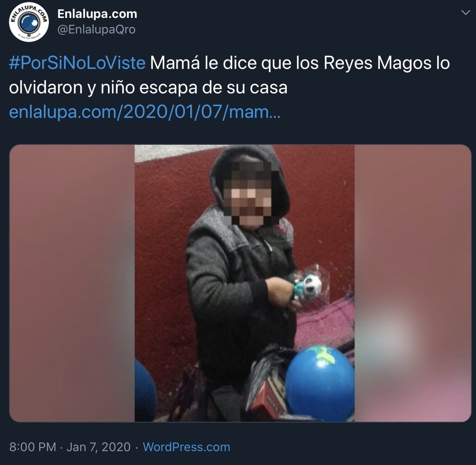Click the blue globe ball in photo
This screenshot has height=465, width=476.
(x=320, y=383)
